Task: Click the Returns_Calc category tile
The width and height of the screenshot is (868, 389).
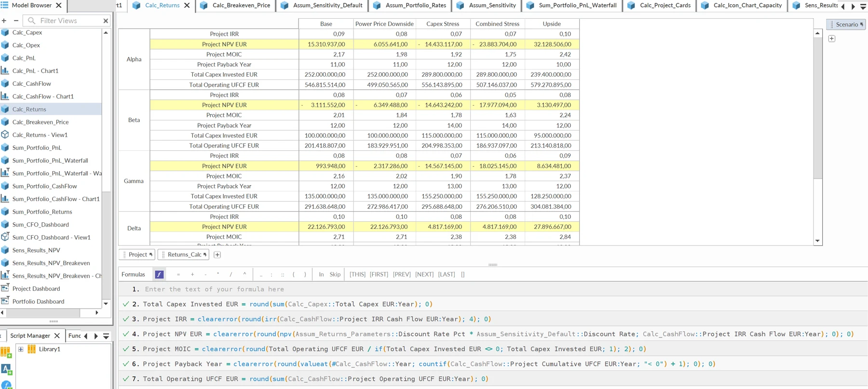Action: pos(184,255)
